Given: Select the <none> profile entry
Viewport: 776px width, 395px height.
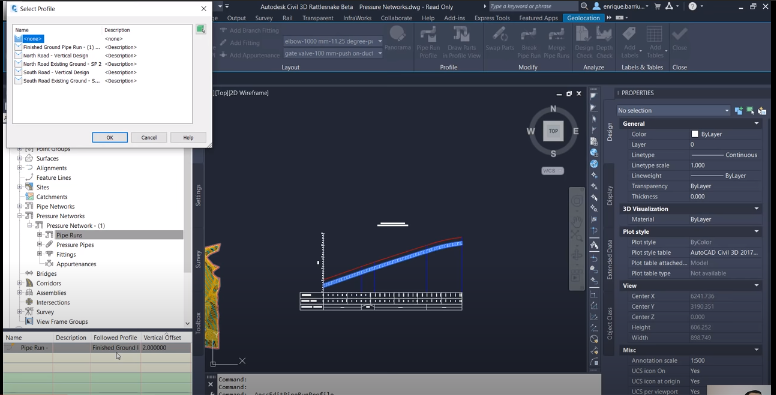Looking at the screenshot, I should tap(33, 39).
